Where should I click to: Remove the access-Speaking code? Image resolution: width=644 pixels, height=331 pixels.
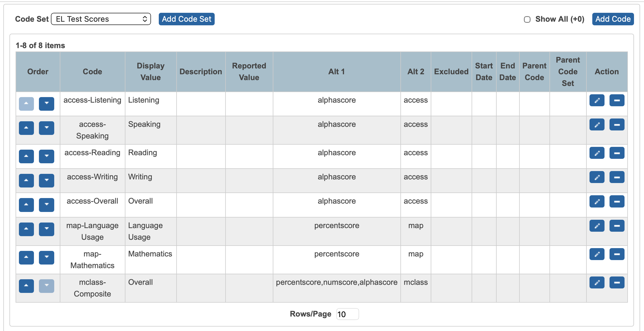pyautogui.click(x=617, y=125)
